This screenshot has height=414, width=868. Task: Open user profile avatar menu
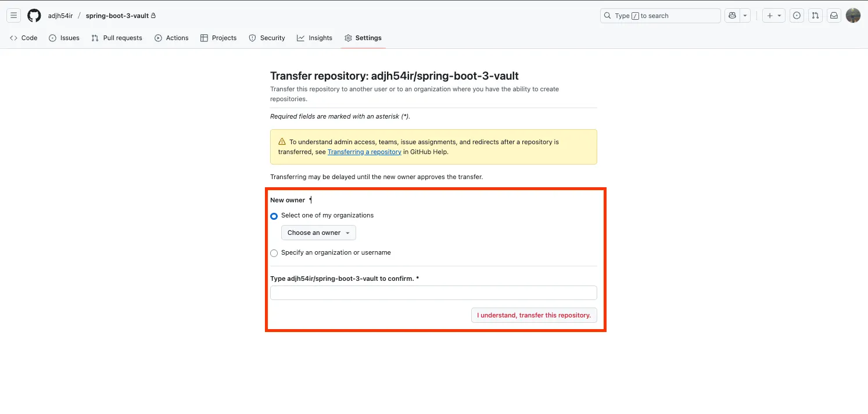click(853, 16)
